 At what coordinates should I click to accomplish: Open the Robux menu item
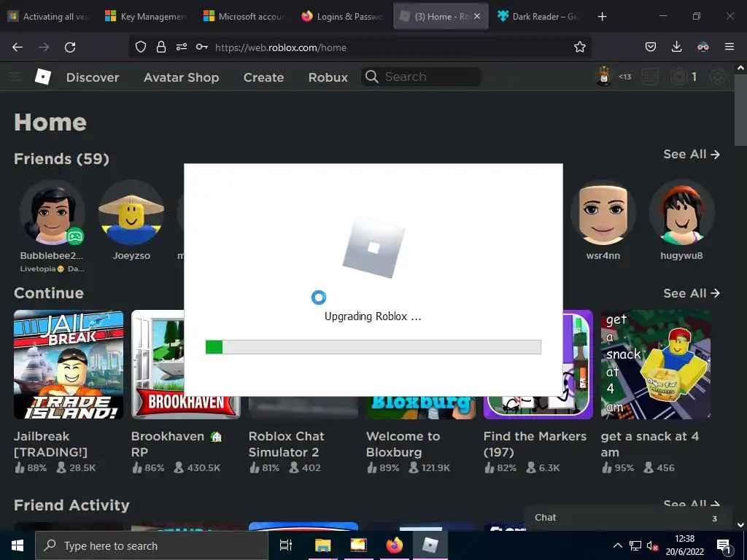328,77
